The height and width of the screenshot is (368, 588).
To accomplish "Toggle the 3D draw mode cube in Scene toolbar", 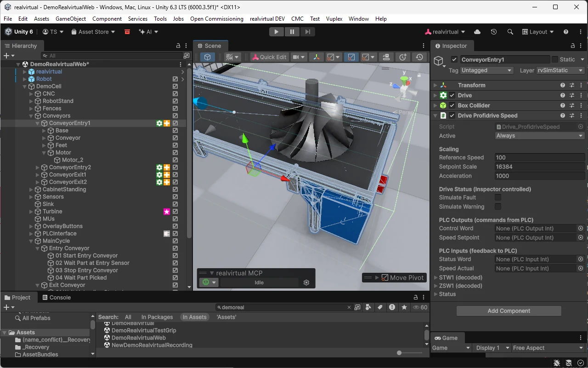I will coord(208,57).
